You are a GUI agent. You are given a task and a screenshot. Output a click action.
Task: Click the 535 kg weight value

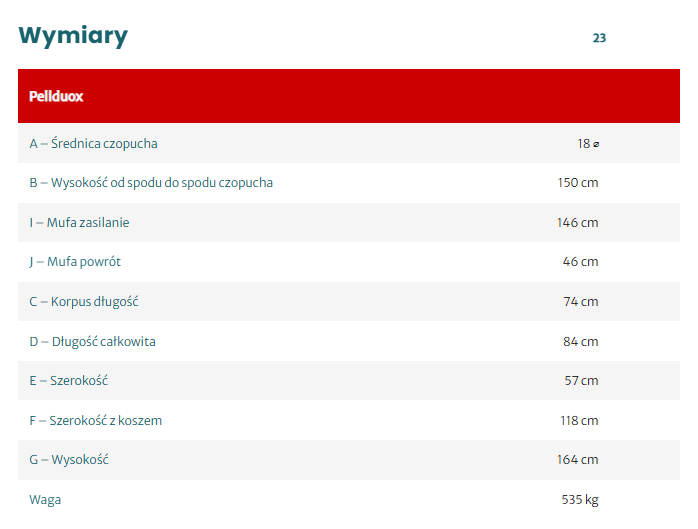[579, 499]
